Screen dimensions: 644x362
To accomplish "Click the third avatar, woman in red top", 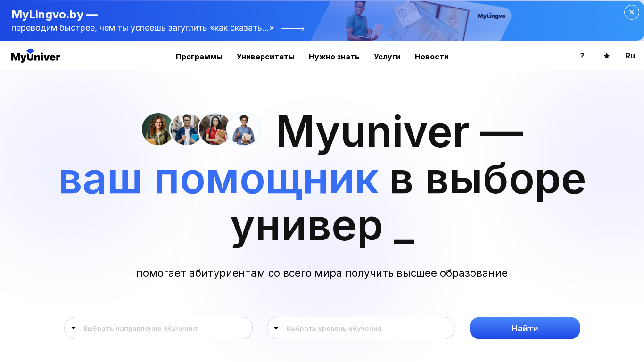I will click(x=215, y=129).
